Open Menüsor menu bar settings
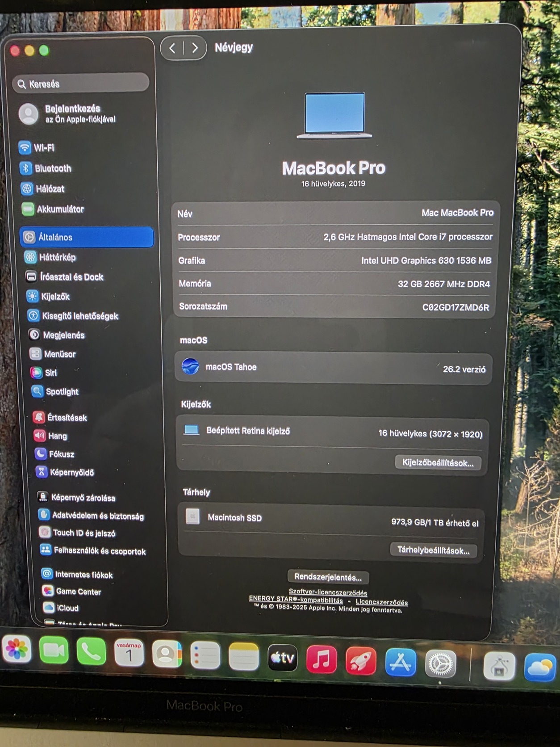 tap(53, 354)
